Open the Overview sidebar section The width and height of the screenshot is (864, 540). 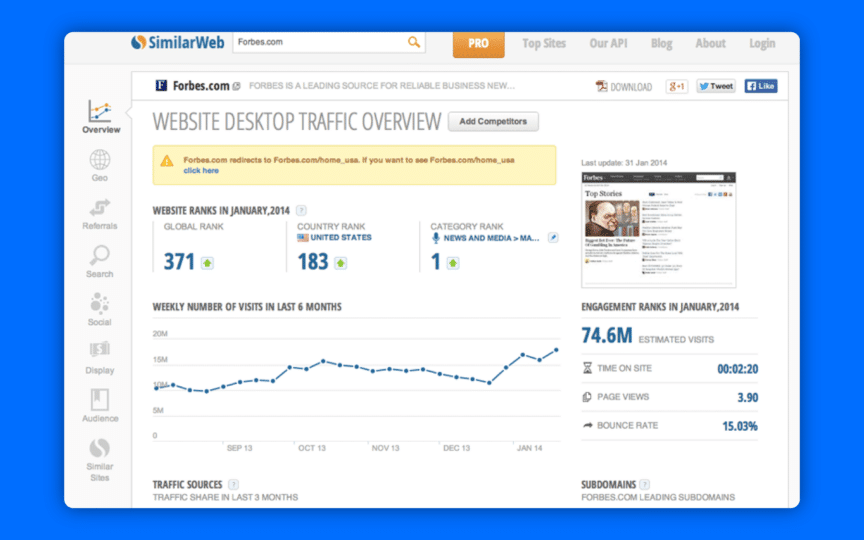click(x=101, y=117)
